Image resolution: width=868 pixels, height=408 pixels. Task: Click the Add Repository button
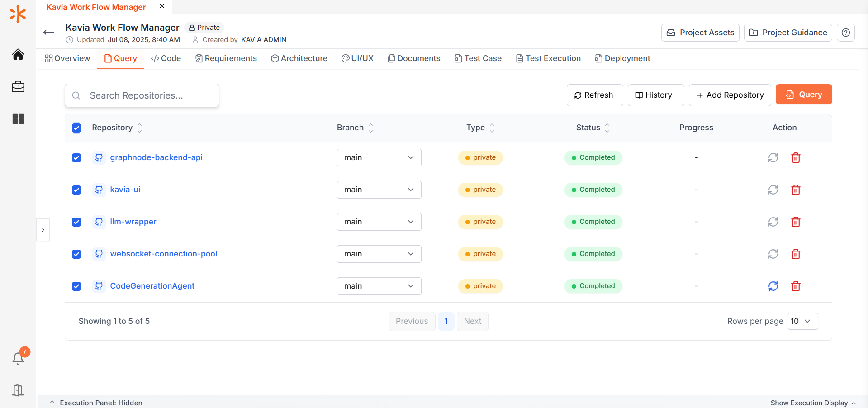pyautogui.click(x=730, y=95)
